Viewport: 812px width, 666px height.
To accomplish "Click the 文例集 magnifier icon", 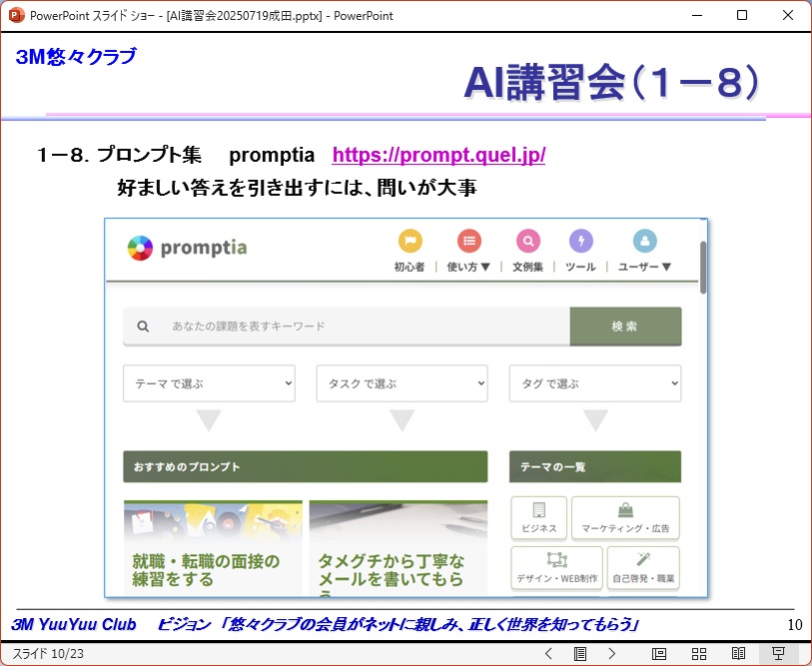I will coord(527,241).
